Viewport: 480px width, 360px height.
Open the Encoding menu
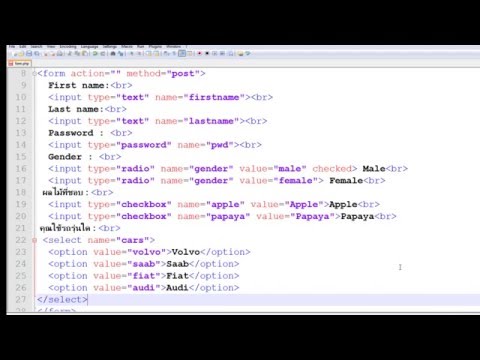(x=68, y=47)
